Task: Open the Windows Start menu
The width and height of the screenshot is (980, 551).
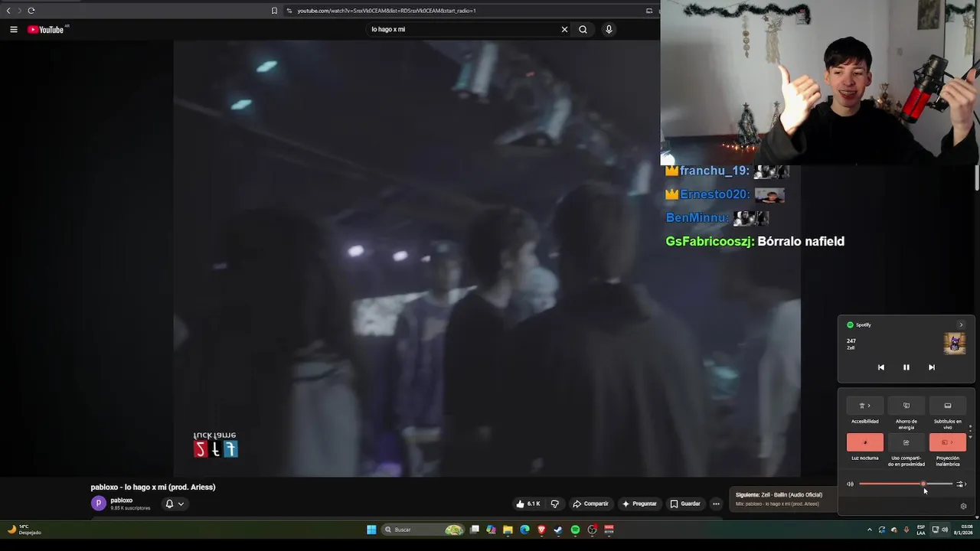Action: [x=371, y=530]
